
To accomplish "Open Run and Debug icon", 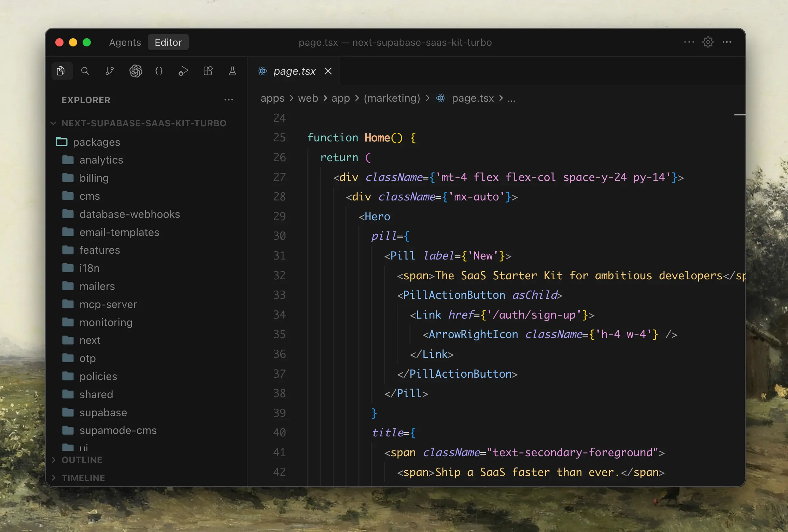I will [183, 71].
